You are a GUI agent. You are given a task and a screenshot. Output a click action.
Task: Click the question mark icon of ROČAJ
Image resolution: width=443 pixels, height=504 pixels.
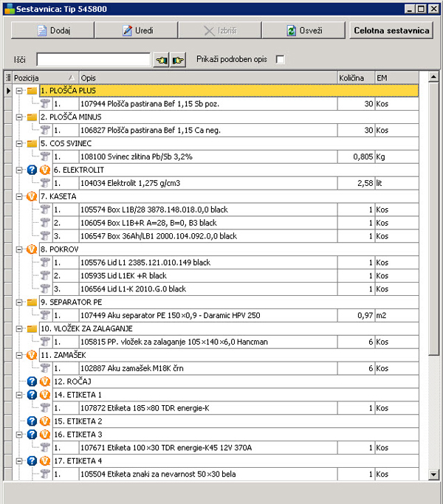tap(32, 382)
